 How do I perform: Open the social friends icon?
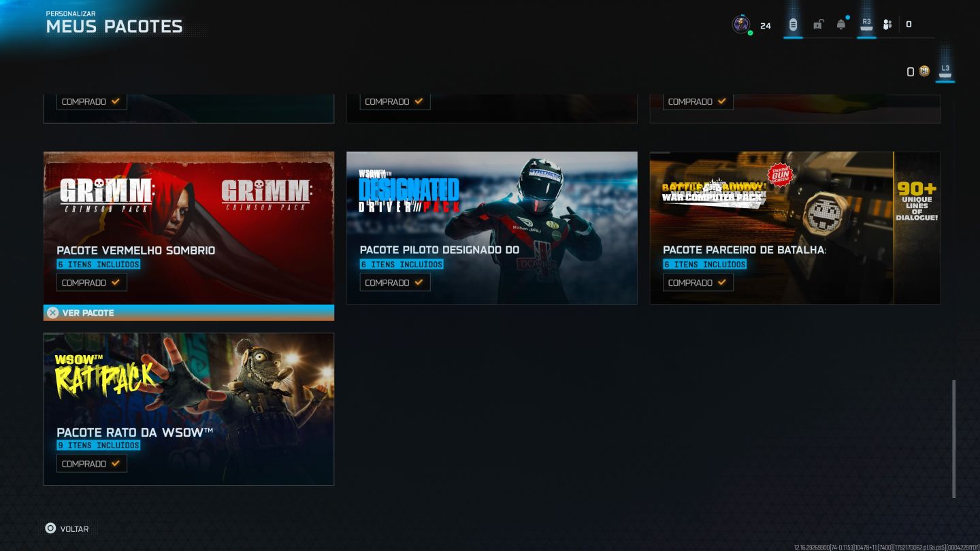point(887,25)
